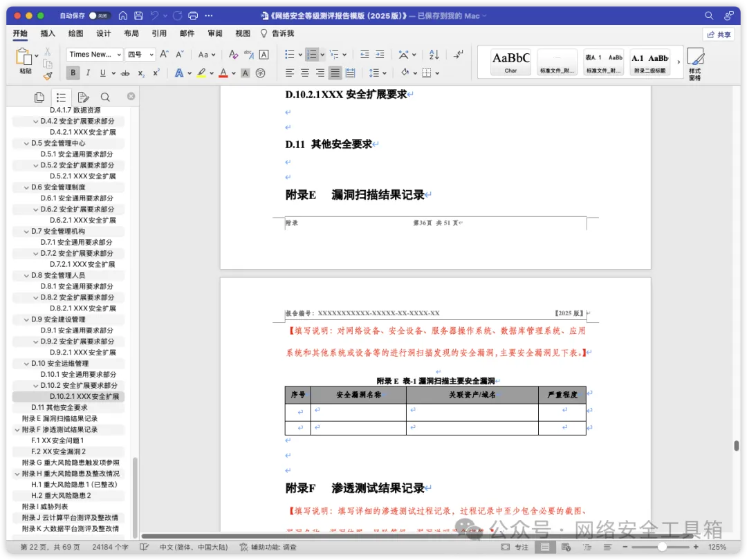Click the zoom slider in status bar
The height and width of the screenshot is (560, 747).
coord(661,547)
